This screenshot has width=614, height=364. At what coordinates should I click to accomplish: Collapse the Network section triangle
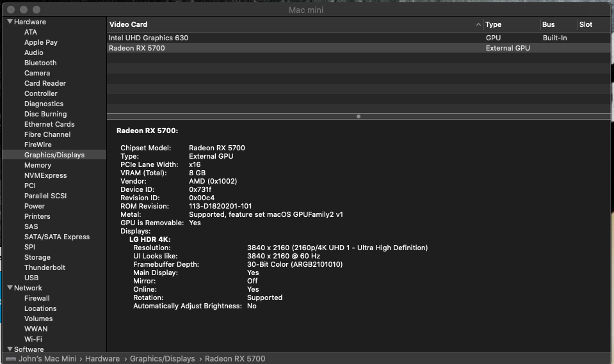click(x=10, y=288)
